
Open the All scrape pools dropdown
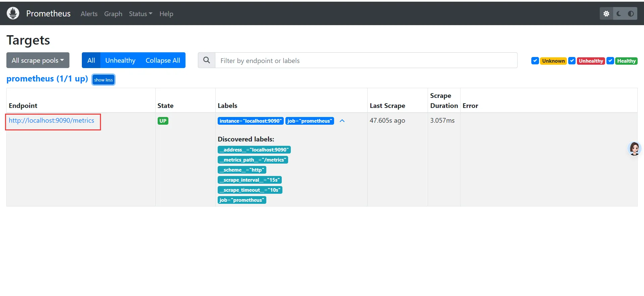(x=38, y=60)
